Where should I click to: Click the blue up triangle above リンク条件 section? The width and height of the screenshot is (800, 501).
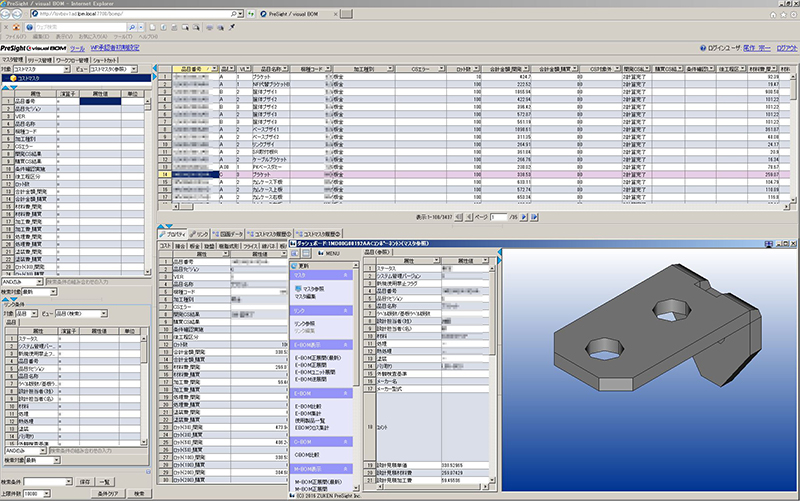tap(5, 299)
